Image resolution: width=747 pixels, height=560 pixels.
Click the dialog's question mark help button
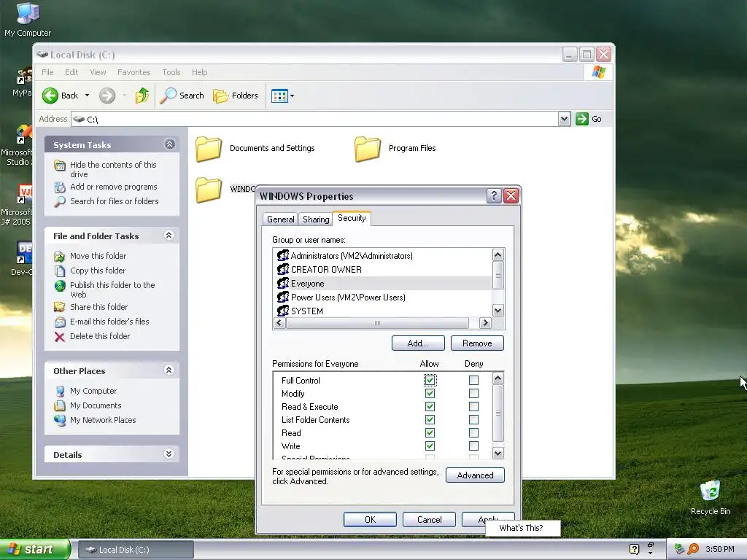(494, 195)
